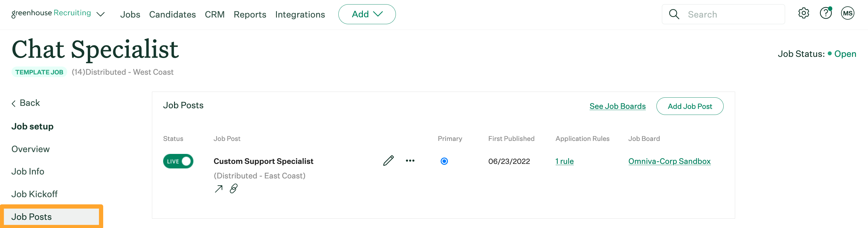Preview the job post via external link arrow
Screen dimensions: 868x228
(x=218, y=188)
